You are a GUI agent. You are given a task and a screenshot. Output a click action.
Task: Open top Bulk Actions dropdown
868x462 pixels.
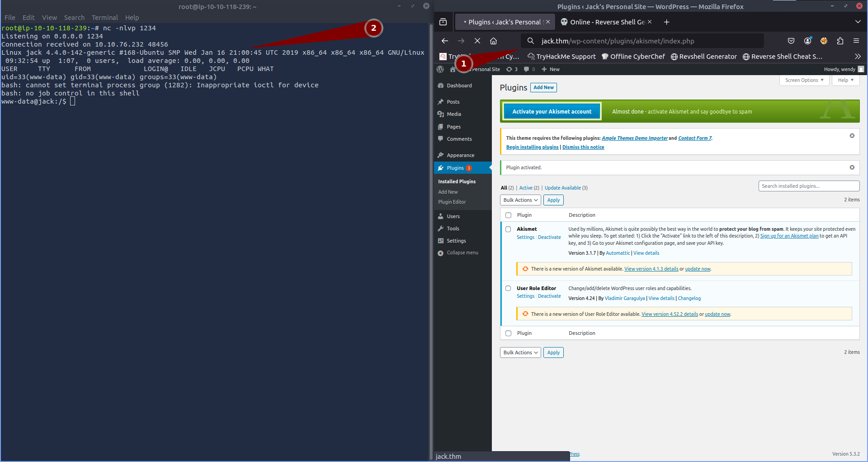click(x=520, y=200)
